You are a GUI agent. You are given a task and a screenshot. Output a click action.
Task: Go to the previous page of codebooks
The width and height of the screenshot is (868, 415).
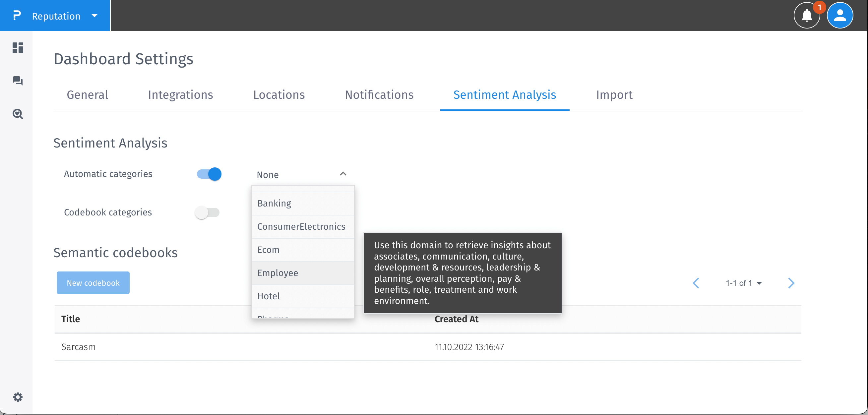pyautogui.click(x=696, y=283)
